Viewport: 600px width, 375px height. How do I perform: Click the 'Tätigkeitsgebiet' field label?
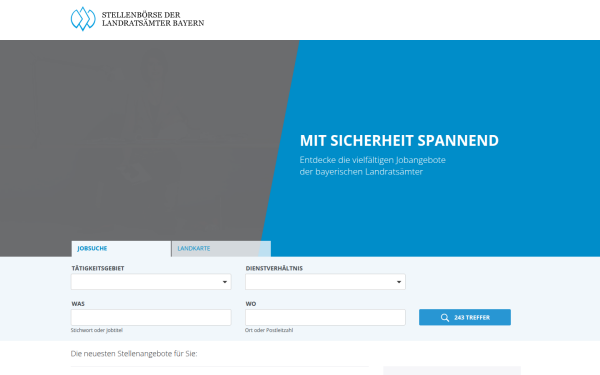[98, 268]
